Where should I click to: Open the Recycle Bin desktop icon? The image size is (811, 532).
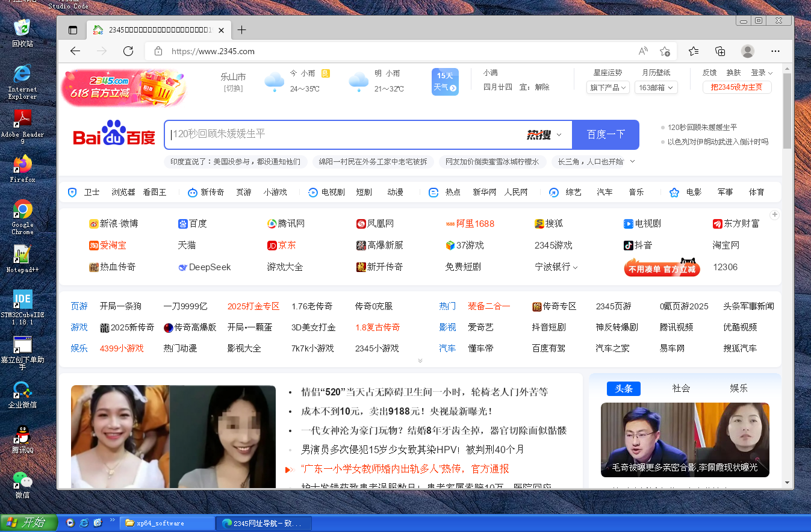22,32
